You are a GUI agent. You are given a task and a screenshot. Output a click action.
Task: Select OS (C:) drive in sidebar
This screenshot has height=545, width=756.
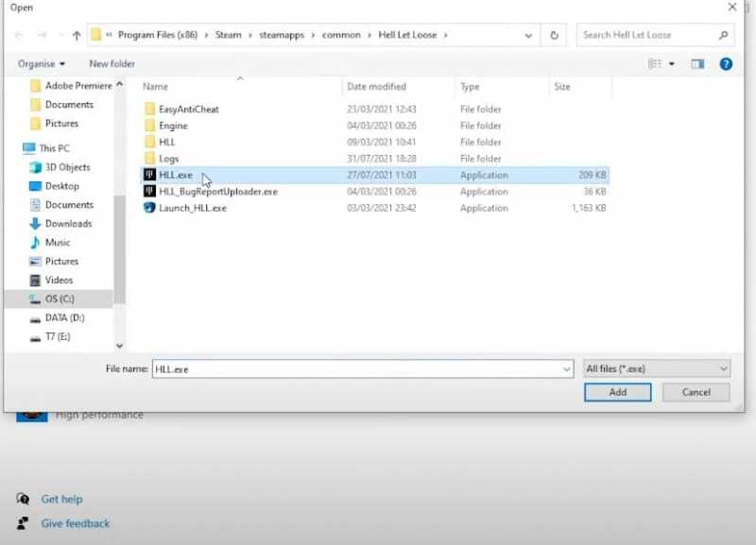[x=60, y=298]
